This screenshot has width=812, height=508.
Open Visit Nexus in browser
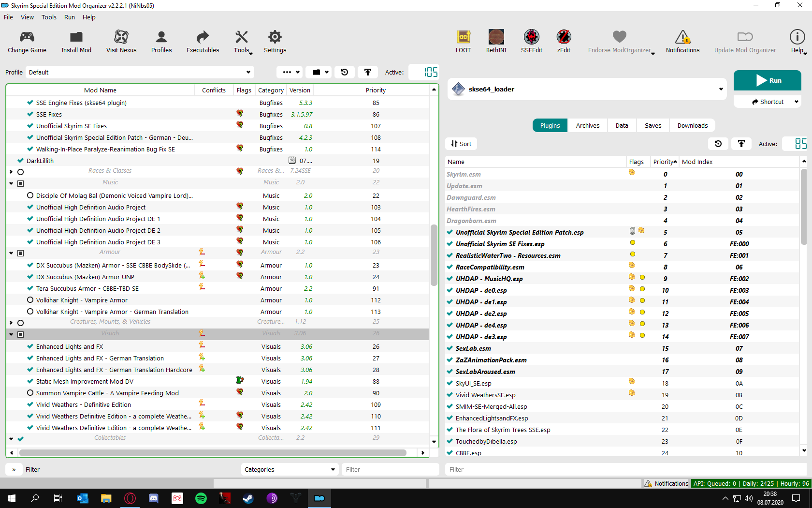pos(121,42)
